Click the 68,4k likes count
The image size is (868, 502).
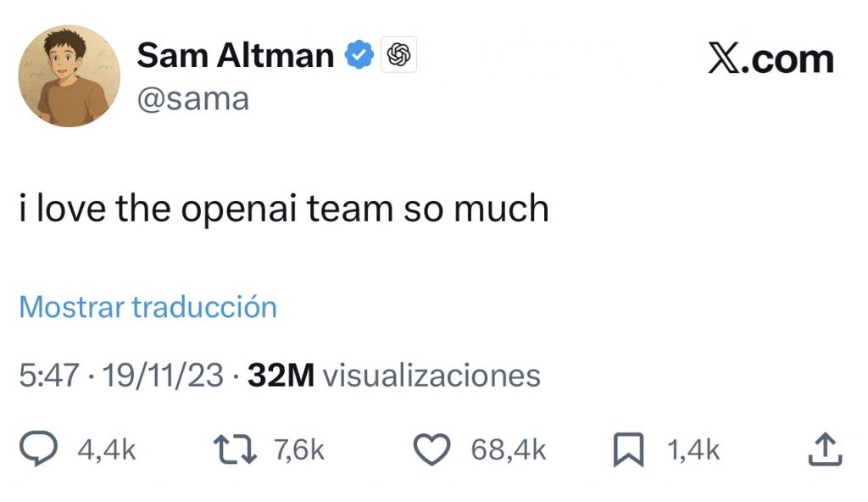click(509, 450)
